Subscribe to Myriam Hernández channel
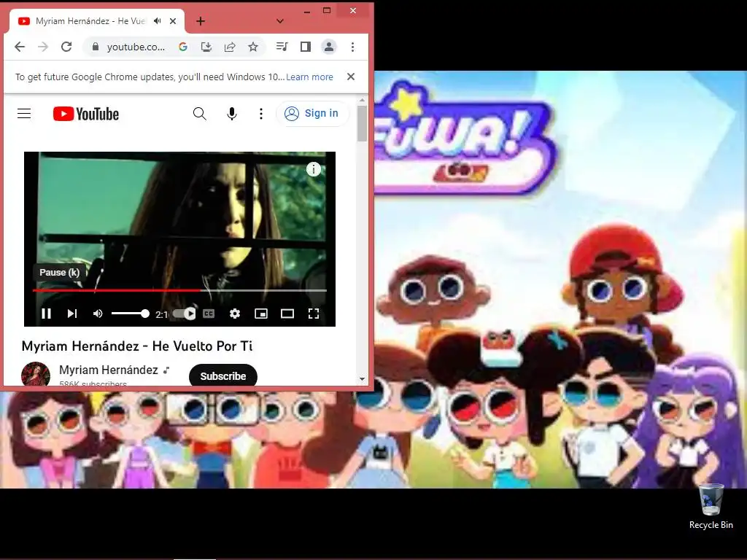747x560 pixels. point(223,376)
